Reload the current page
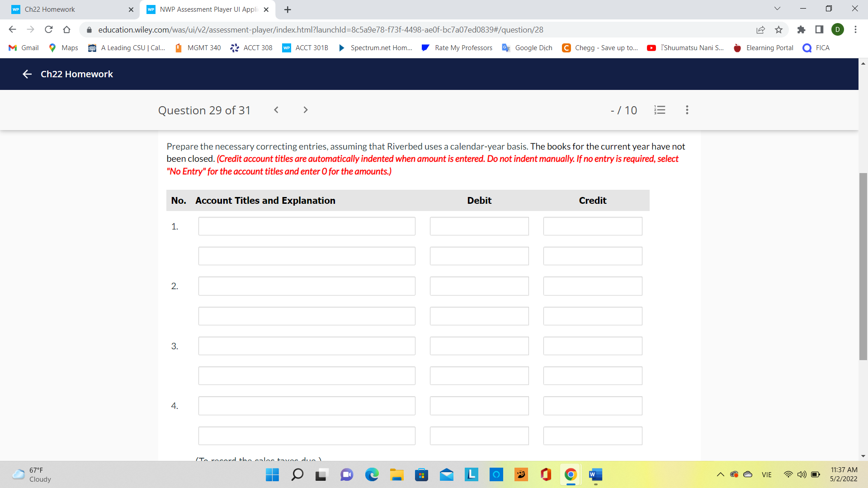This screenshot has width=868, height=488. pyautogui.click(x=49, y=29)
